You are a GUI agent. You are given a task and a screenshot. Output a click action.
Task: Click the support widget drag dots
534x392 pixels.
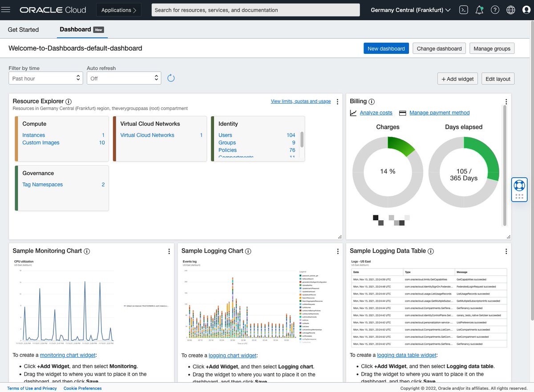tap(519, 196)
